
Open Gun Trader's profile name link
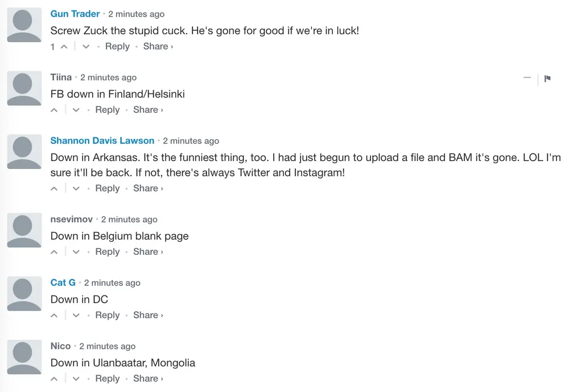pos(75,14)
